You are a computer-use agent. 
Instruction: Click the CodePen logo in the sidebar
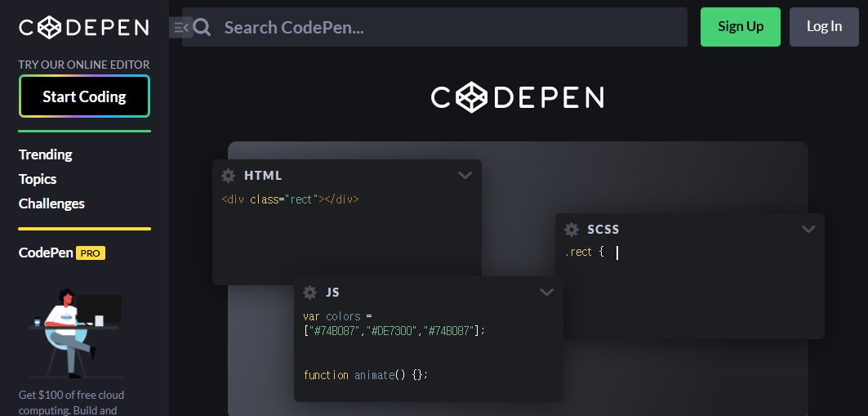tap(83, 27)
